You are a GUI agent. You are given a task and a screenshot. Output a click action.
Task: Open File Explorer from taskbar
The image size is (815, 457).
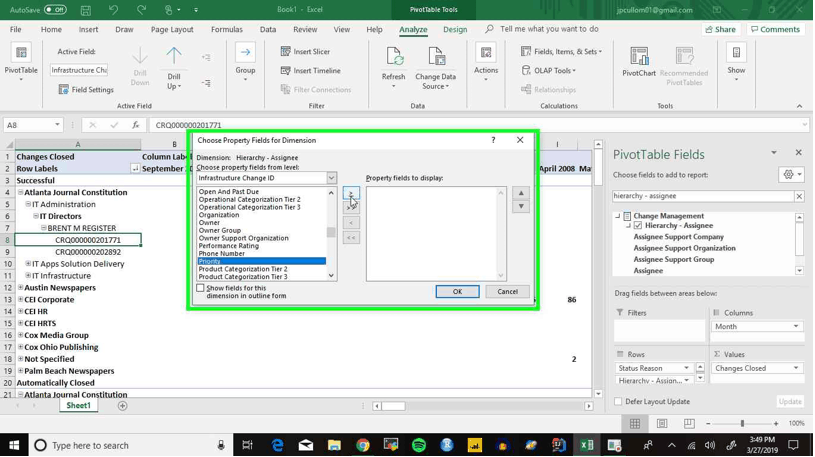pos(334,445)
